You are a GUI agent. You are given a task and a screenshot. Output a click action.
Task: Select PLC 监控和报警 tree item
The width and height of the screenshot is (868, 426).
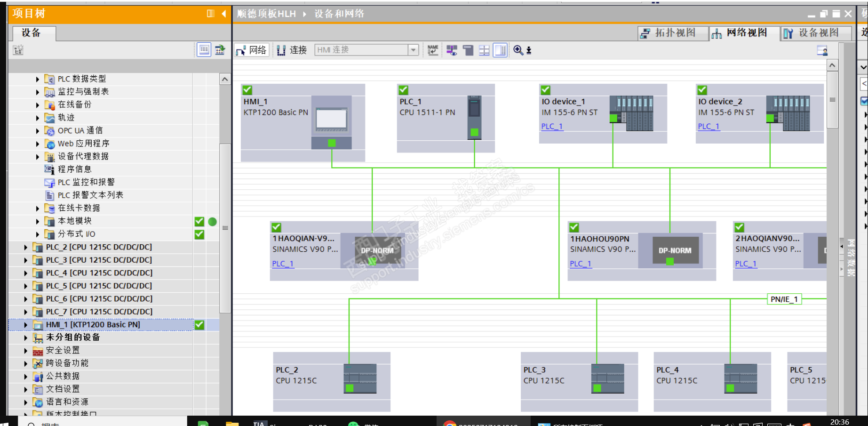[86, 182]
